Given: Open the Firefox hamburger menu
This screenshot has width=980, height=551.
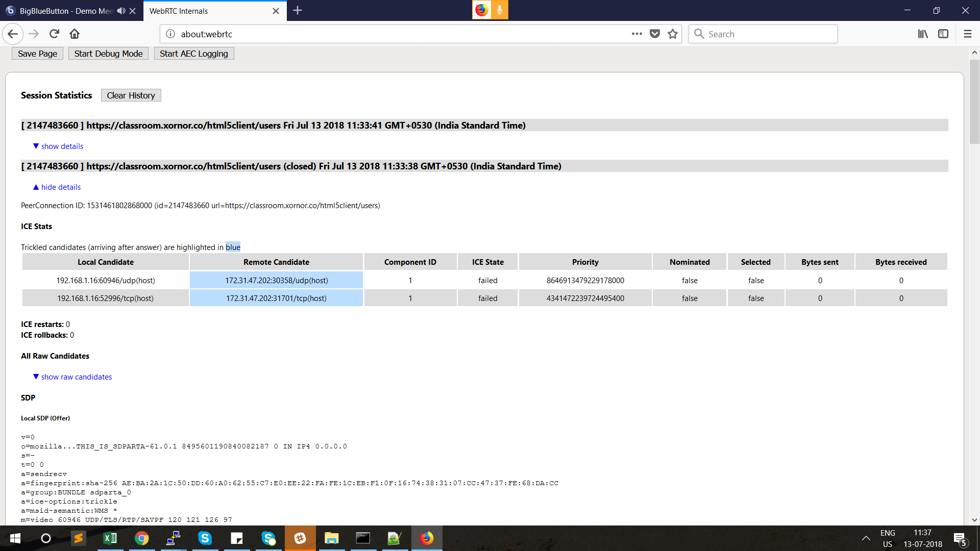Looking at the screenshot, I should pyautogui.click(x=967, y=34).
